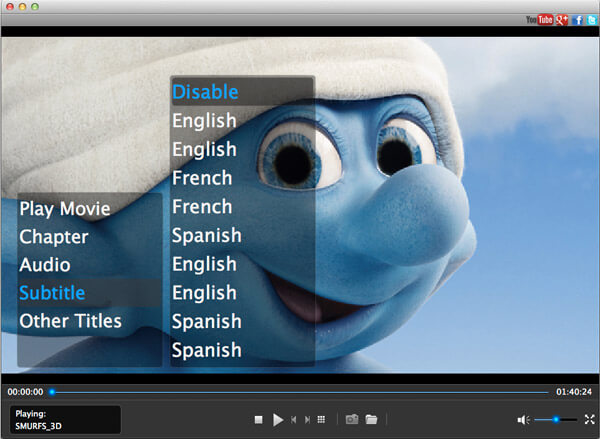
Task: Click the elapsed time 00:00:00
Action: pyautogui.click(x=25, y=392)
